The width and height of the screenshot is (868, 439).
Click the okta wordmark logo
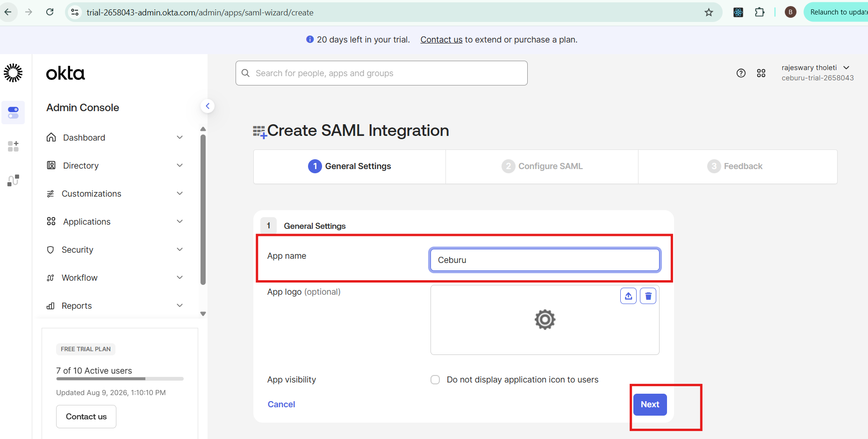pyautogui.click(x=65, y=73)
